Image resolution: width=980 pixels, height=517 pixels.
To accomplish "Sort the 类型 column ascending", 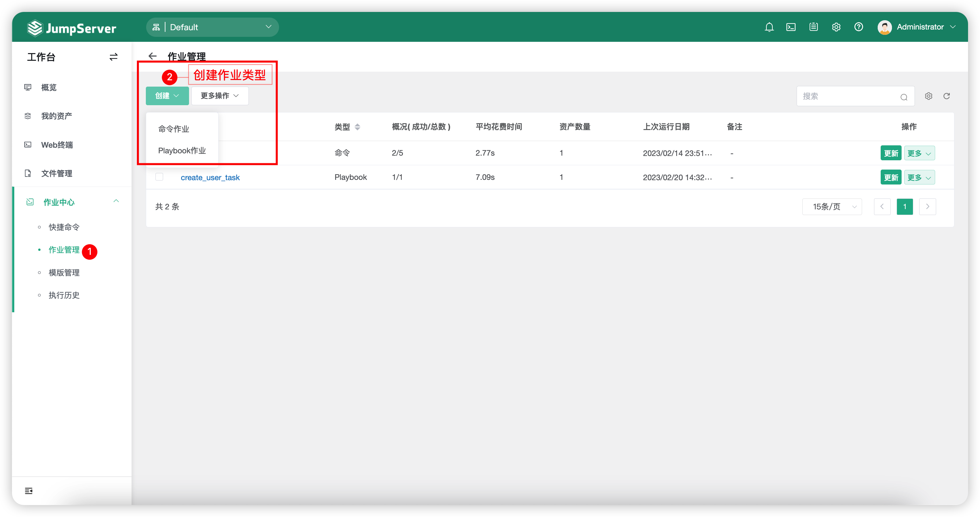I will tap(357, 125).
